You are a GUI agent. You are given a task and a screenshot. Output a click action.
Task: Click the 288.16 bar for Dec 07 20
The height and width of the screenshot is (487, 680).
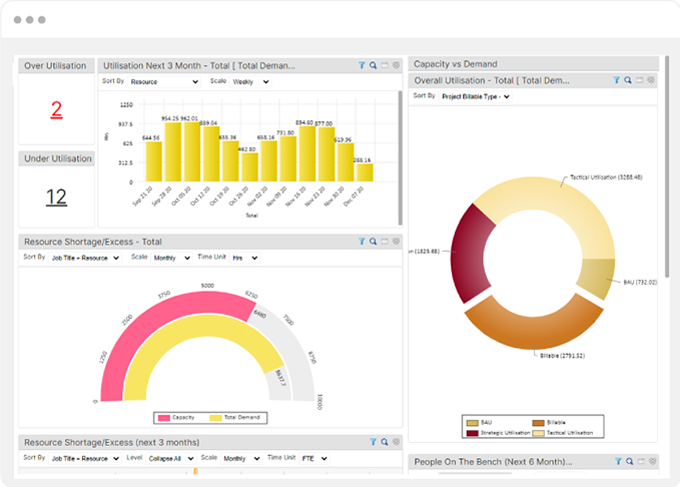(x=365, y=172)
